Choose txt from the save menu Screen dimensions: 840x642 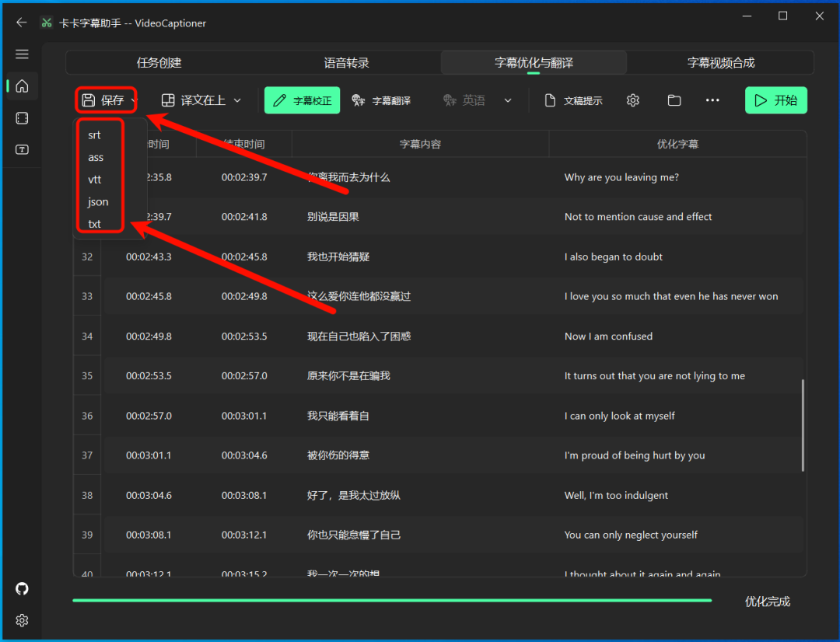(95, 224)
